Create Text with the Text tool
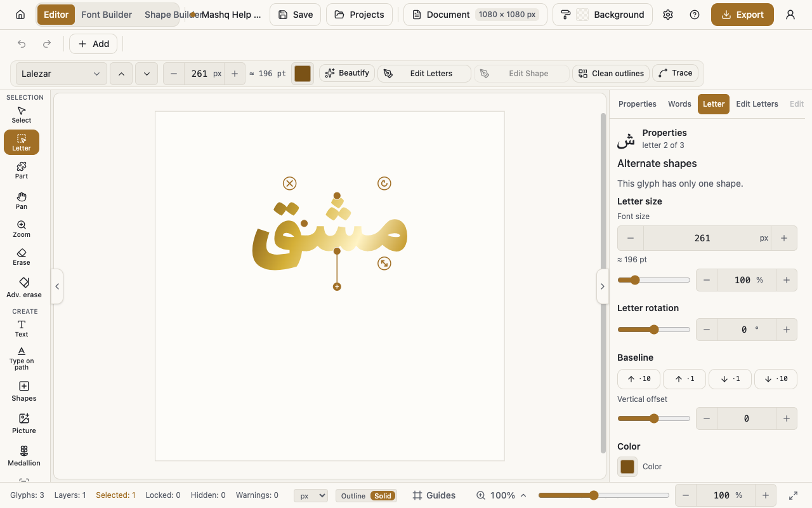Viewport: 812px width, 508px height. (22, 328)
